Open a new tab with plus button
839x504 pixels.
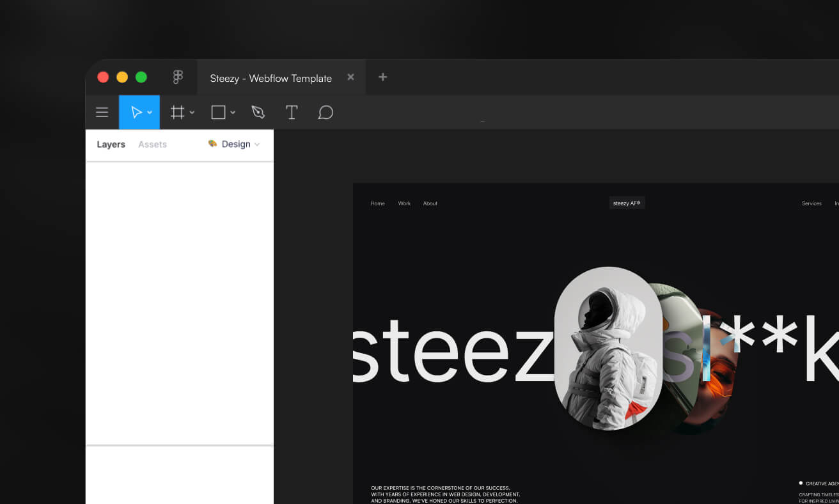382,77
